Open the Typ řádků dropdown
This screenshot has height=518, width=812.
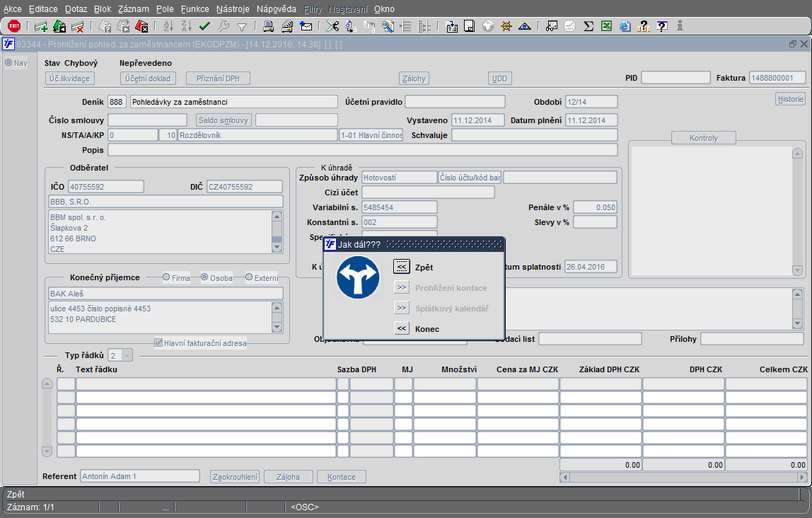click(127, 355)
